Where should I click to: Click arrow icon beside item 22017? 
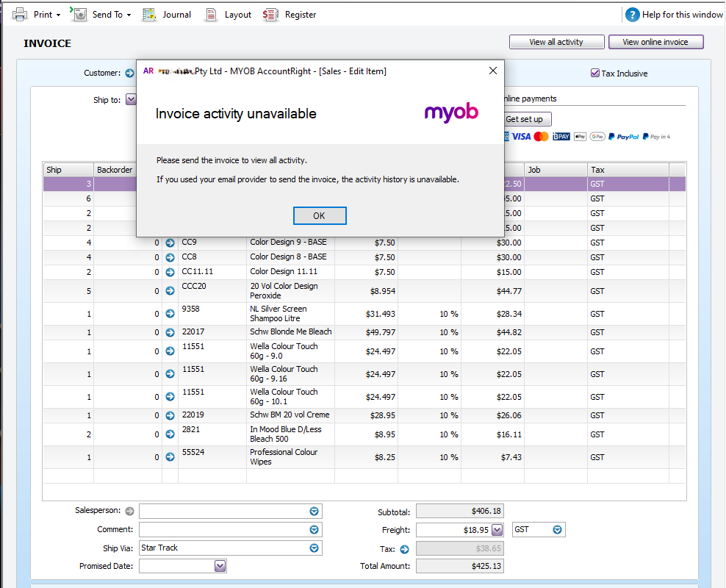coord(170,332)
